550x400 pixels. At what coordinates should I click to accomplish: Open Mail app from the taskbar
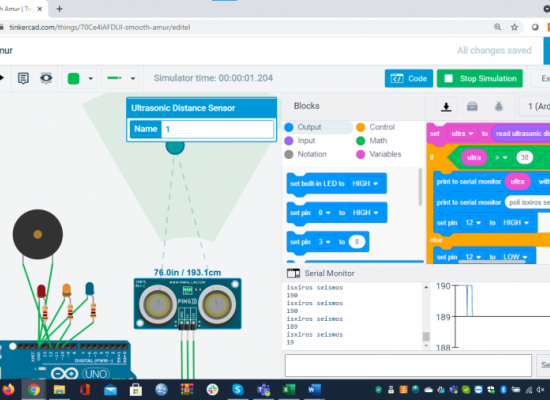coord(110,390)
